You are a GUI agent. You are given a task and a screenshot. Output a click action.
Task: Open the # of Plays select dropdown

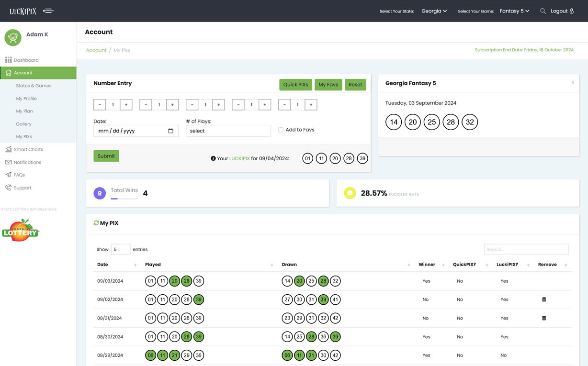(x=228, y=131)
